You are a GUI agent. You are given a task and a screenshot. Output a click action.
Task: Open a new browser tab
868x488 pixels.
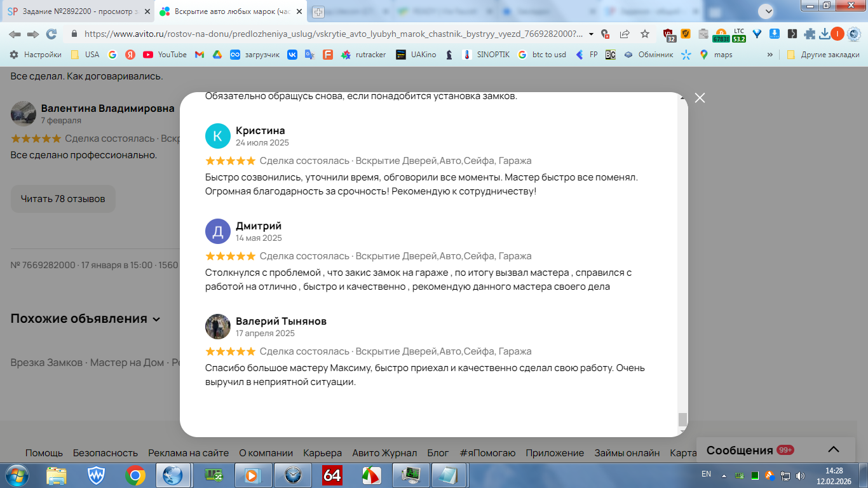click(x=318, y=11)
